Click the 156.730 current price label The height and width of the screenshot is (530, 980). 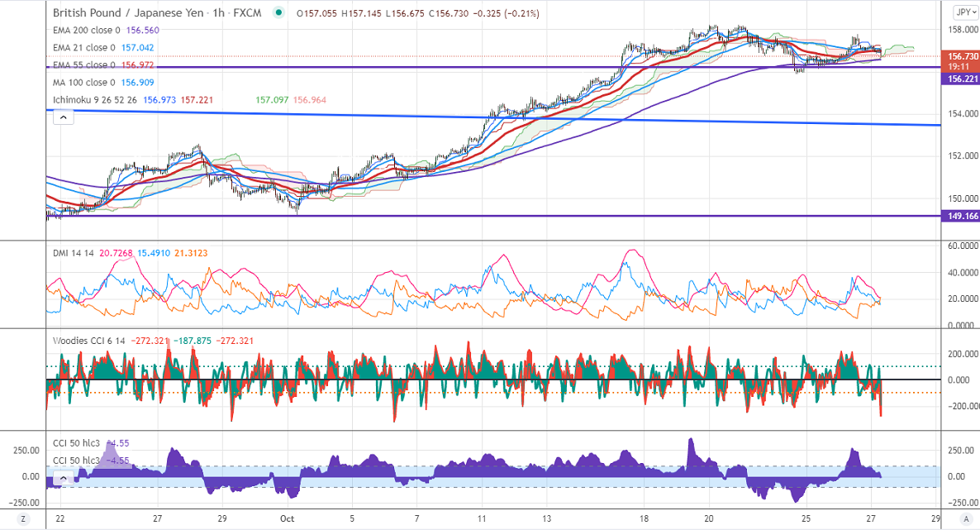click(x=963, y=56)
